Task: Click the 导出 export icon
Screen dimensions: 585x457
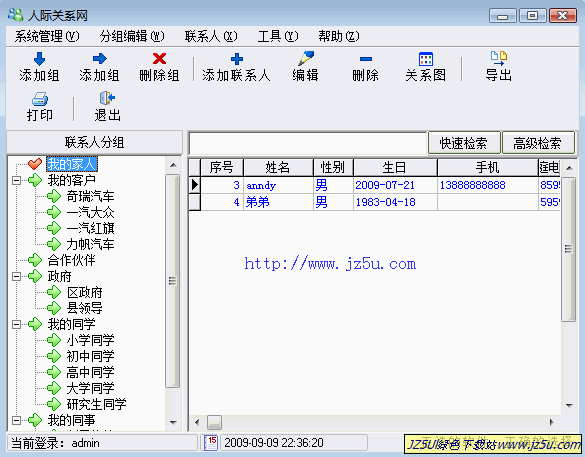Action: click(499, 59)
